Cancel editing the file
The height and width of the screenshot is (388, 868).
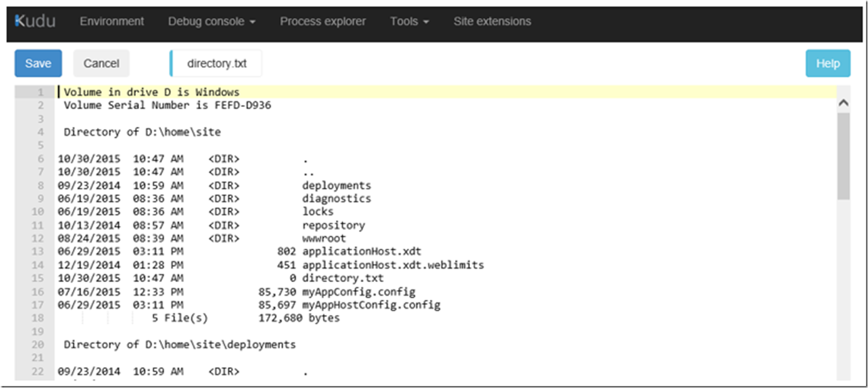[x=101, y=63]
